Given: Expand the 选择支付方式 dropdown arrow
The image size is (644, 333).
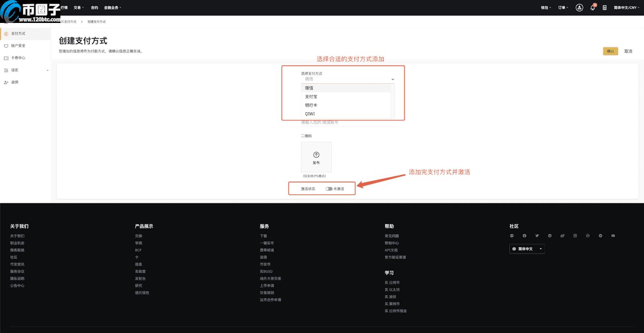Looking at the screenshot, I should 393,79.
